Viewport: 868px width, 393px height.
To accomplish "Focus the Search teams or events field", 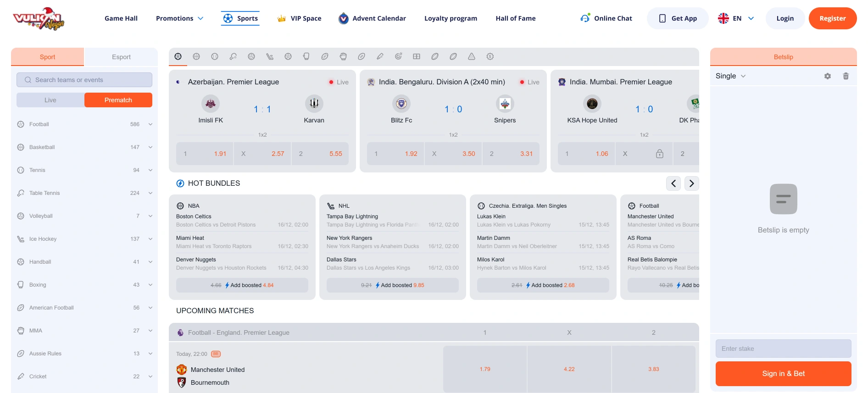I will click(84, 80).
